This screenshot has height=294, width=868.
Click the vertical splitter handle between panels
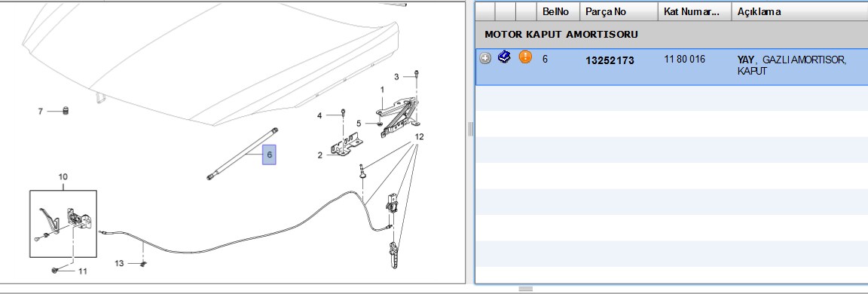coord(470,129)
